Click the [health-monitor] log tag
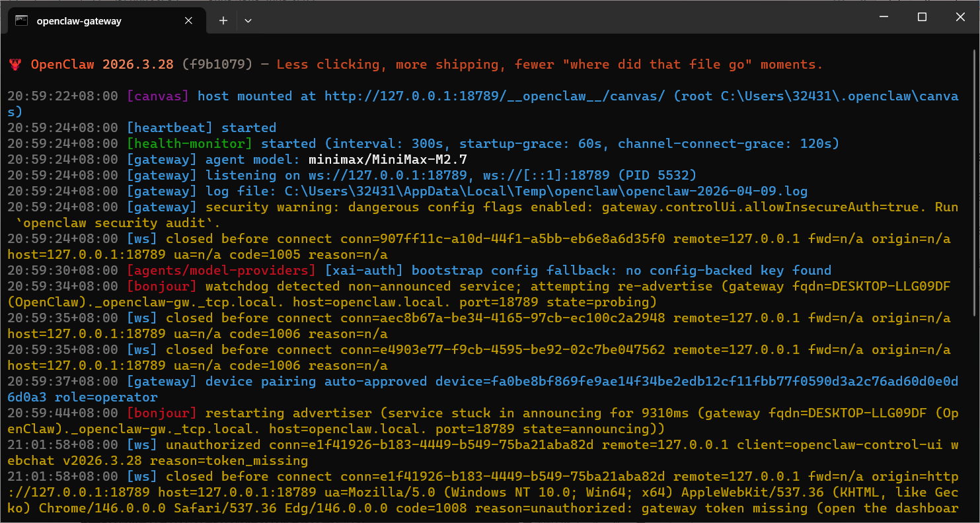Image resolution: width=980 pixels, height=523 pixels. coord(190,144)
